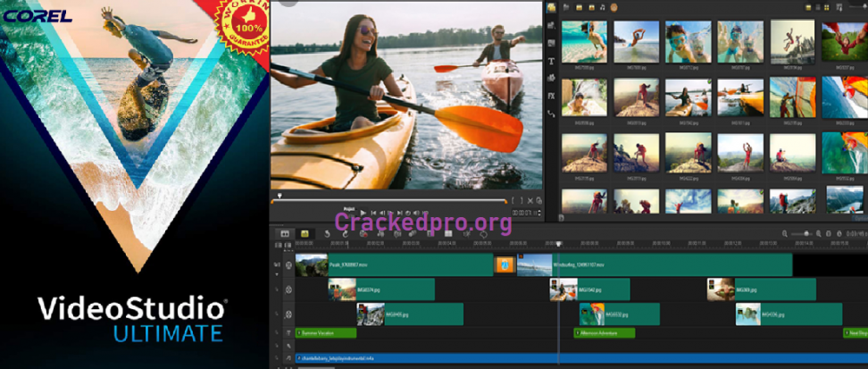Select the Afternoon Adventure title clip
This screenshot has width=868, height=369.
(604, 333)
